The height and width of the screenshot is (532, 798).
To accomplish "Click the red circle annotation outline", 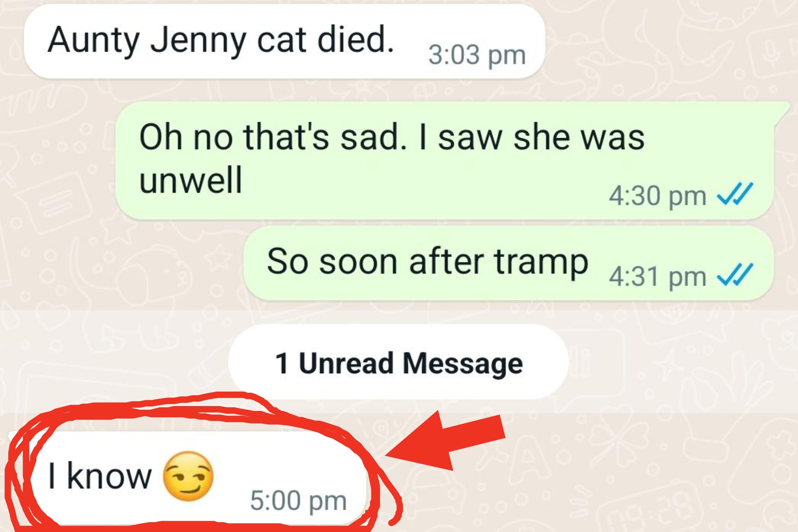I will click(204, 403).
